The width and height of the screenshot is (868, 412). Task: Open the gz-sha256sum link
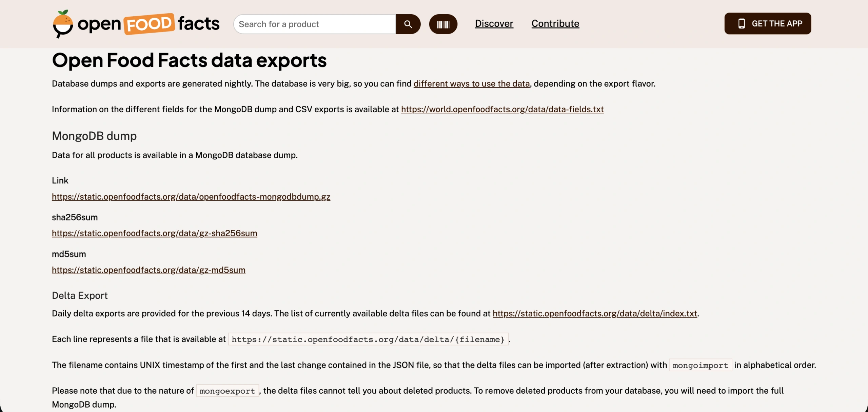click(155, 233)
